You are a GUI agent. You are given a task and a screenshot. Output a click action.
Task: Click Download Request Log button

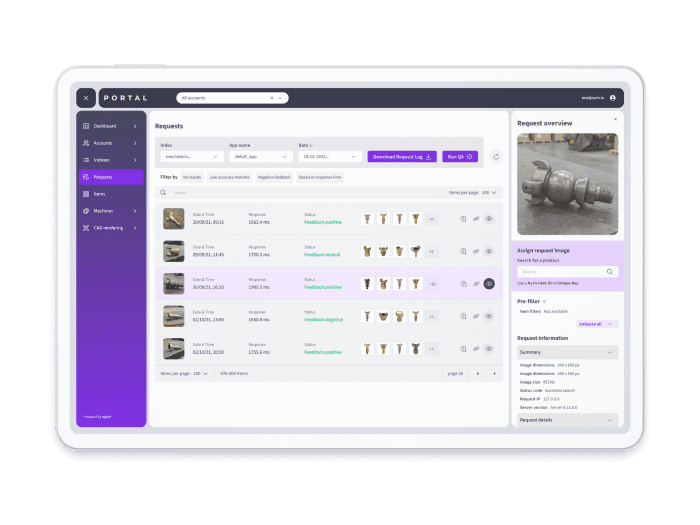coord(402,157)
